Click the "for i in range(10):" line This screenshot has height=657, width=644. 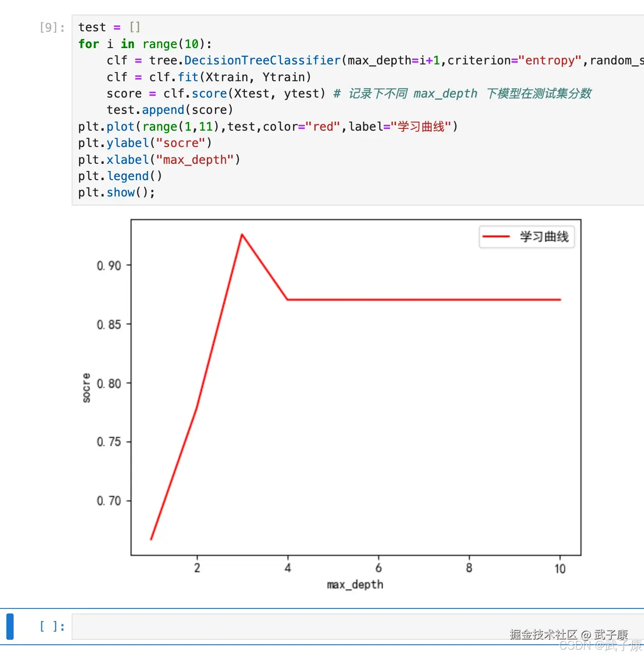click(145, 44)
